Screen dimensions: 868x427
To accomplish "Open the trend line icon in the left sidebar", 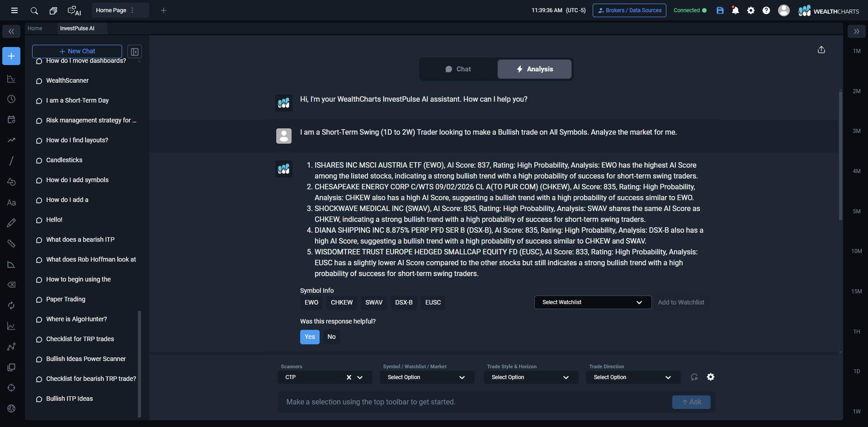I will coord(11,140).
